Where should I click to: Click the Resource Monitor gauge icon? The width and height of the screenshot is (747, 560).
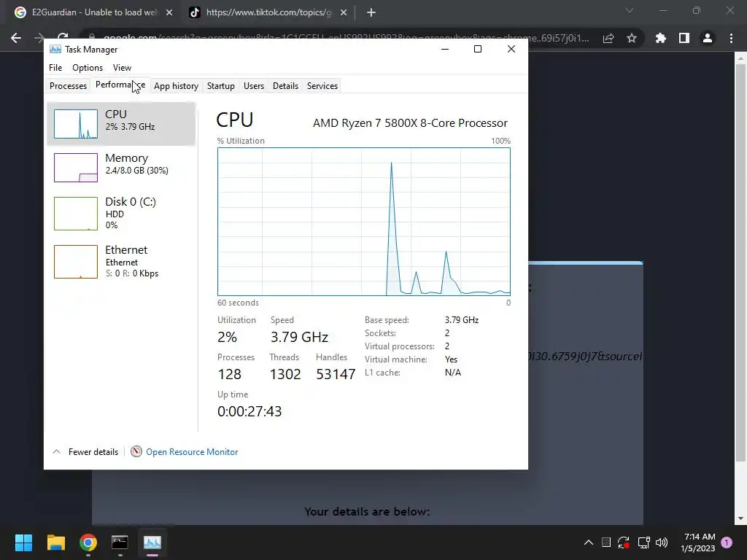(136, 451)
